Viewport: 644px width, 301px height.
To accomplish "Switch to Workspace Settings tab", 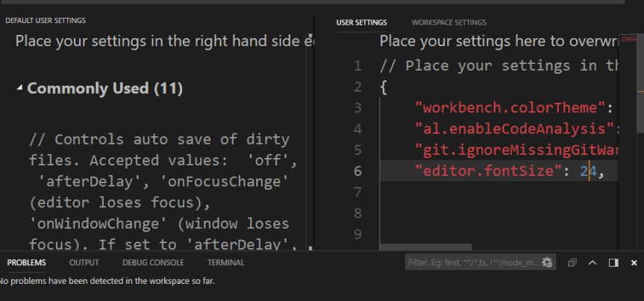I will pos(448,22).
